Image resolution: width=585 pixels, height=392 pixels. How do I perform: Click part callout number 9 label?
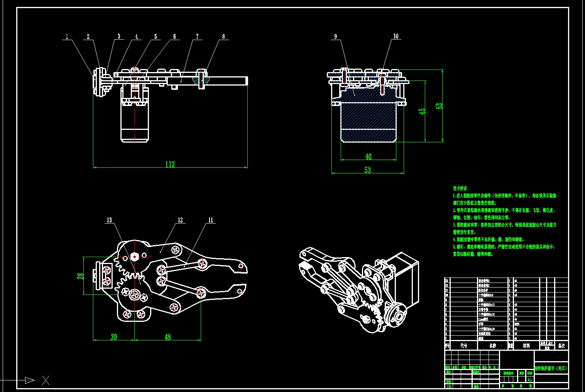point(335,36)
